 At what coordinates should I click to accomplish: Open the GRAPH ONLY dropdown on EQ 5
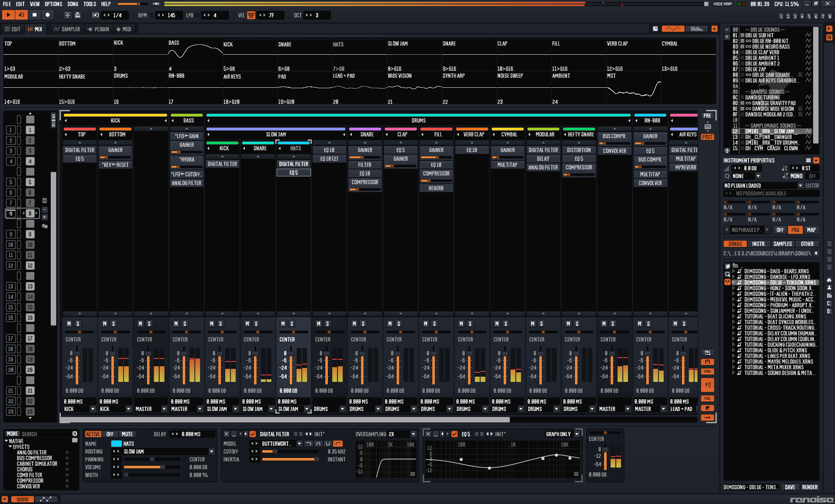click(x=577, y=434)
